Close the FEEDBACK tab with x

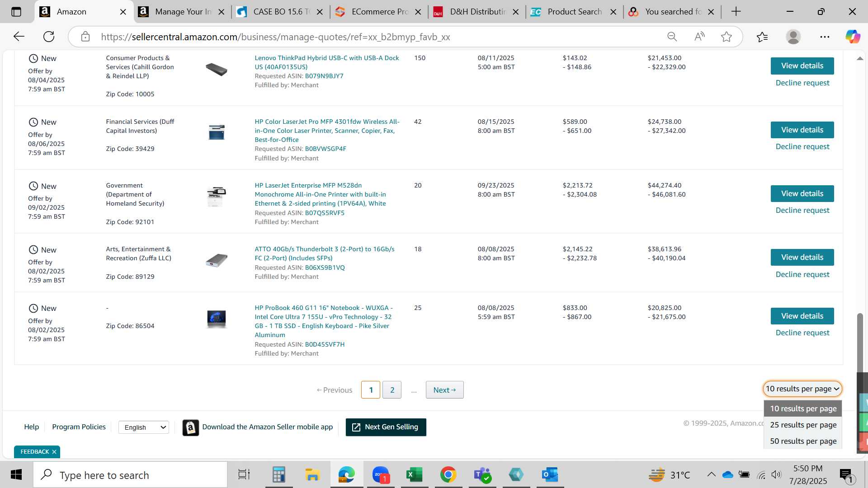click(x=54, y=452)
